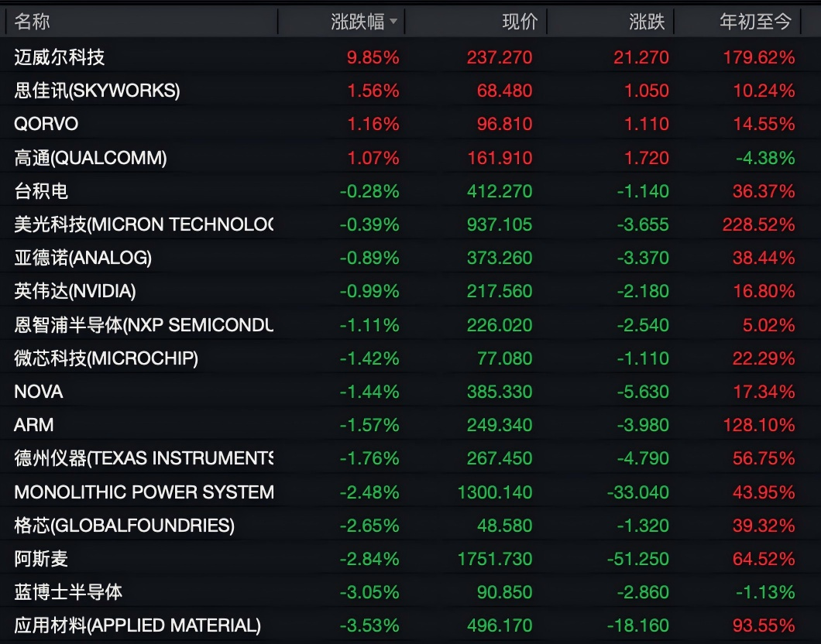Click the price 267.450
Screen dimensions: 821x644
[500, 458]
